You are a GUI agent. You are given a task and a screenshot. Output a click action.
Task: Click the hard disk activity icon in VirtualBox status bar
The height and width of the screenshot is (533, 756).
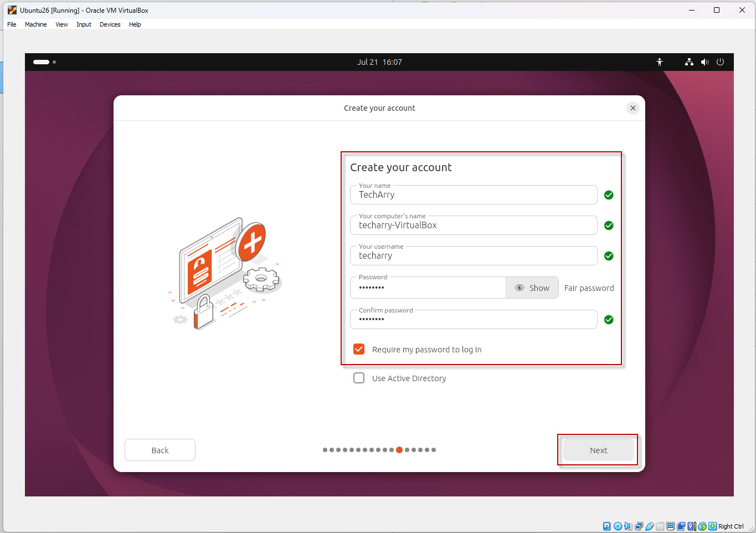[x=607, y=526]
